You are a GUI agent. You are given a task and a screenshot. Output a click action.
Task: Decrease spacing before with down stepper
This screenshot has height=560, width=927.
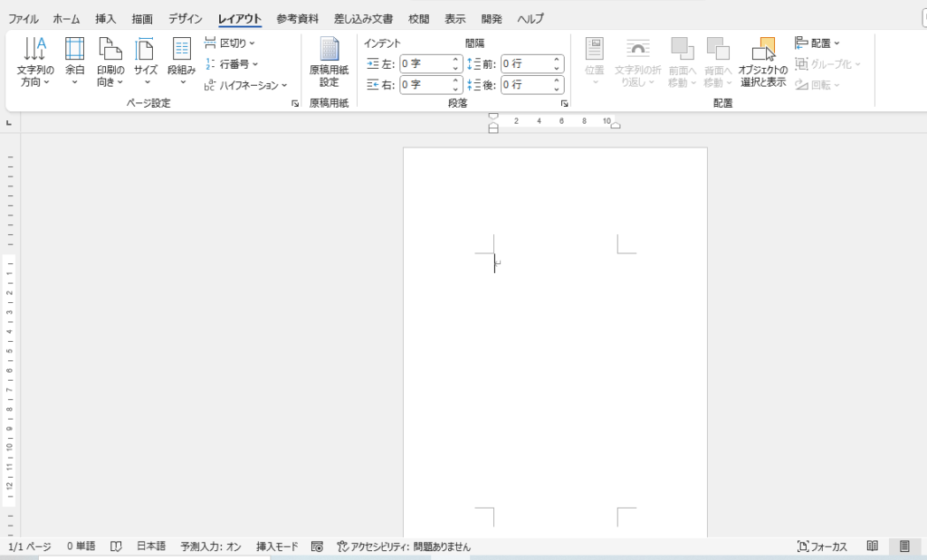pos(557,68)
